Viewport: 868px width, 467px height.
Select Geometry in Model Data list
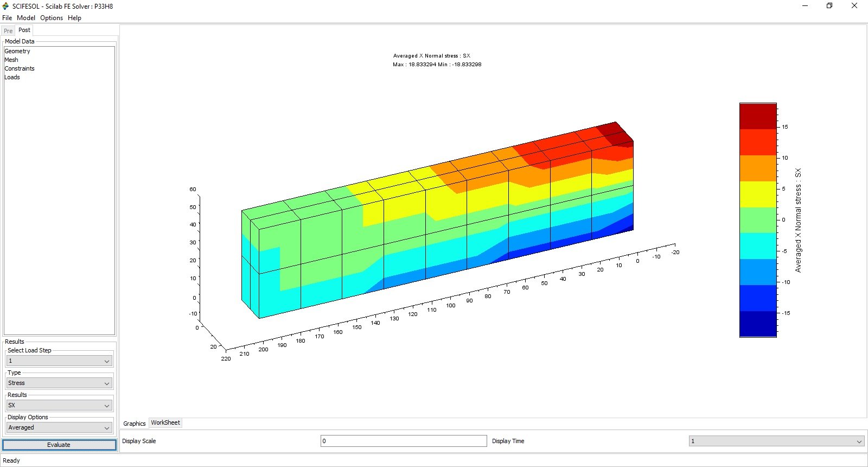[x=17, y=51]
